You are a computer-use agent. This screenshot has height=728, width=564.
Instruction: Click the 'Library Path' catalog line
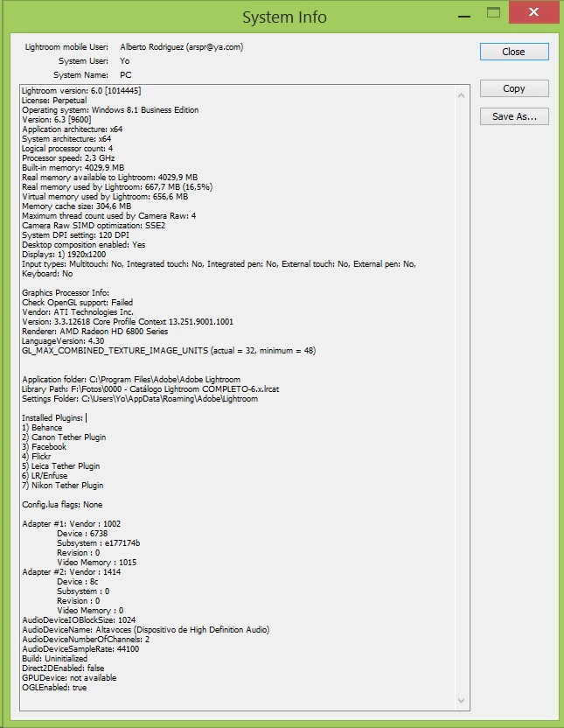[150, 389]
